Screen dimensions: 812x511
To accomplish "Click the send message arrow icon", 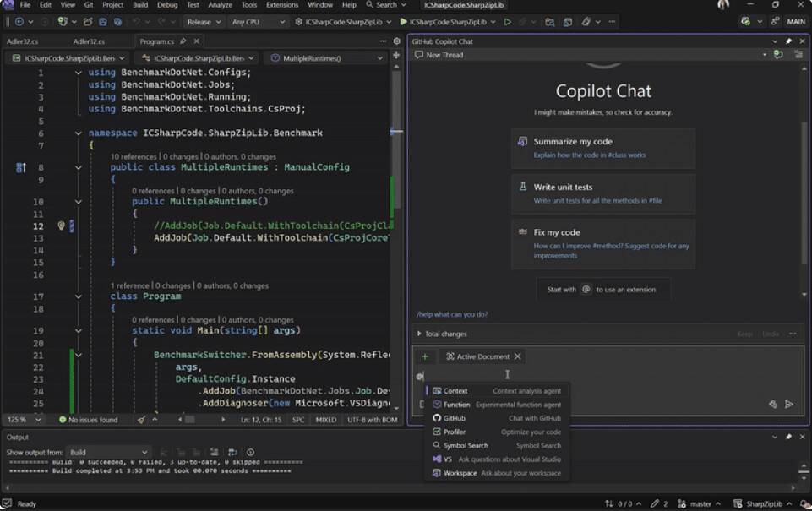I will point(789,405).
